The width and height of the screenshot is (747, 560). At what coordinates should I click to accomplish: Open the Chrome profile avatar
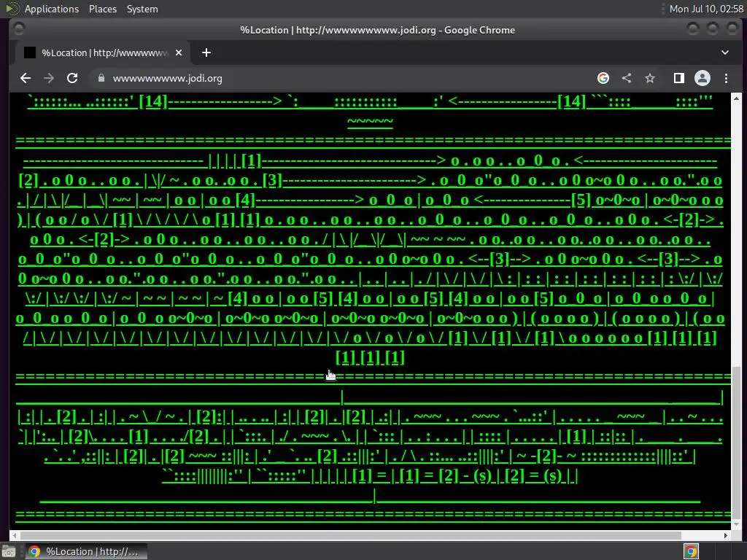click(703, 78)
